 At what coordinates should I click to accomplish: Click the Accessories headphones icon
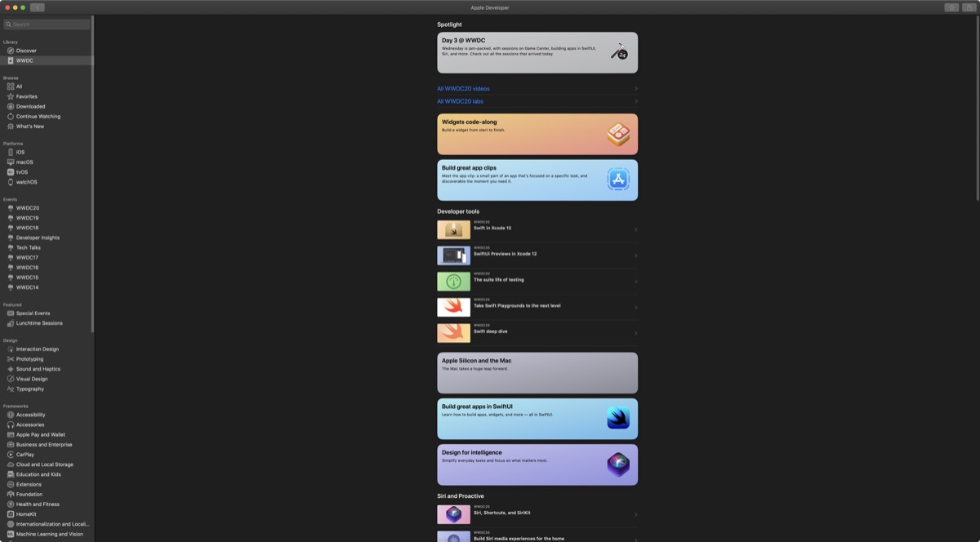[x=11, y=424]
